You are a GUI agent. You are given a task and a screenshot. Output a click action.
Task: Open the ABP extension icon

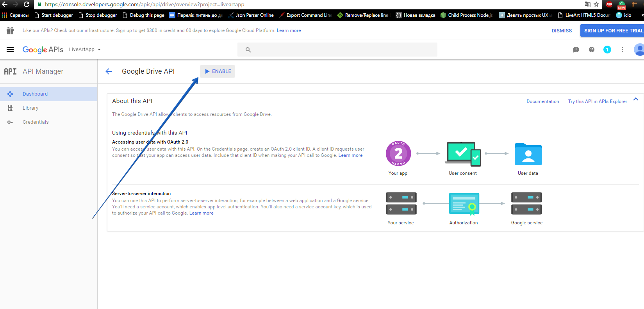[609, 4]
